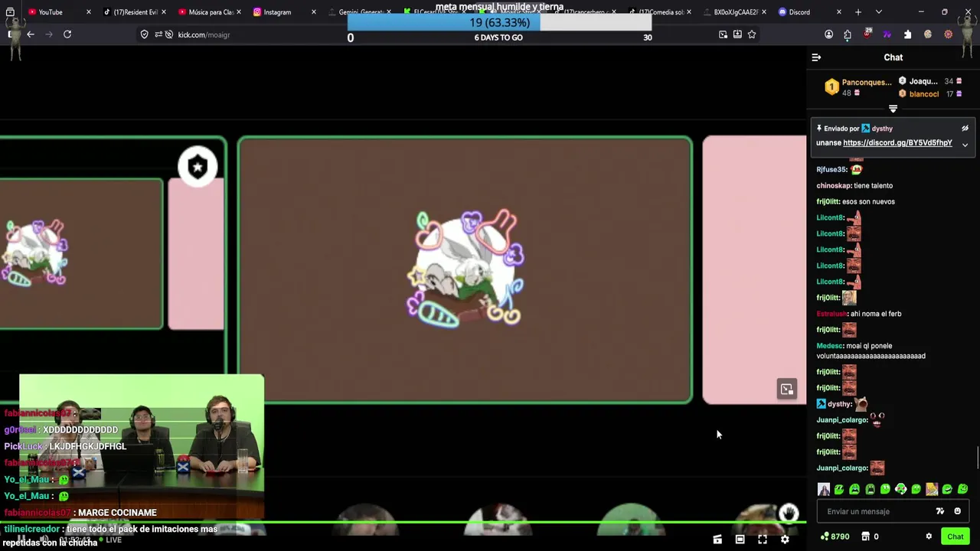This screenshot has height=551, width=980.
Task: Pick the first avatar emote in the quick bar
Action: pyautogui.click(x=824, y=489)
